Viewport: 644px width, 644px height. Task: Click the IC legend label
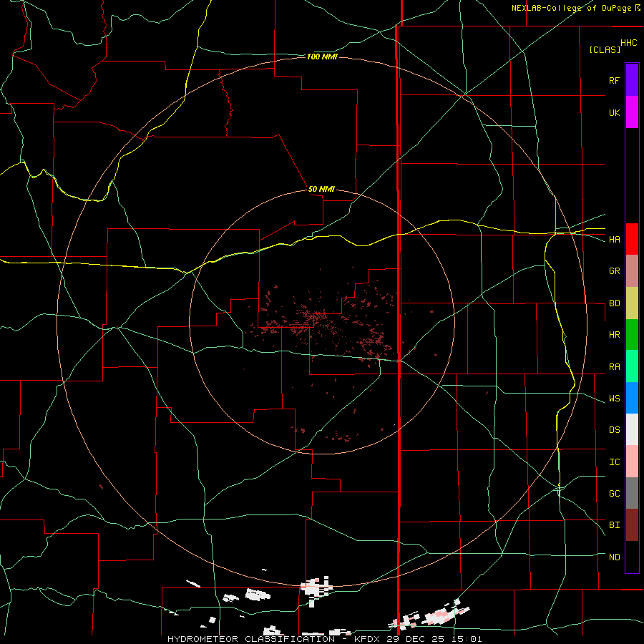(614, 462)
